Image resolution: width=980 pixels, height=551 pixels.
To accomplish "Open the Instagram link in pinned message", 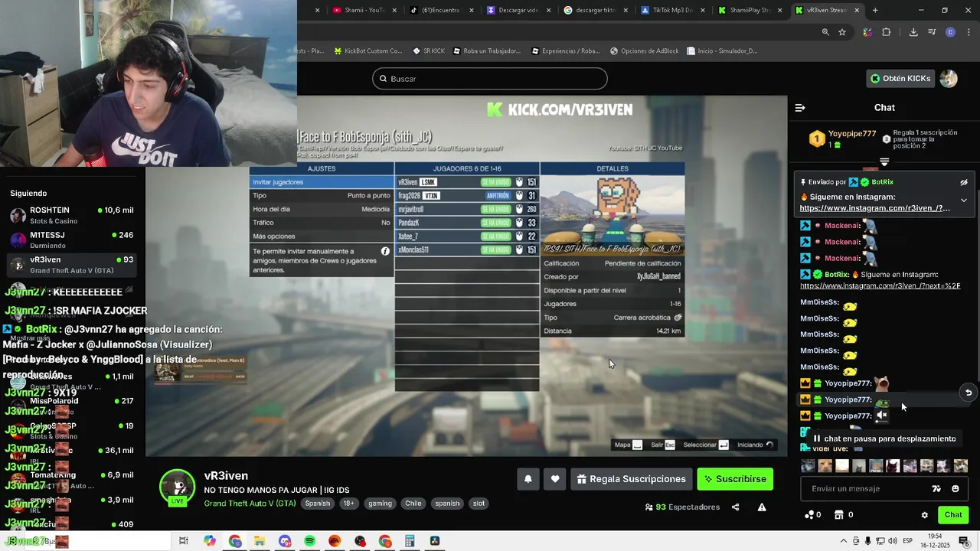I will click(x=874, y=208).
